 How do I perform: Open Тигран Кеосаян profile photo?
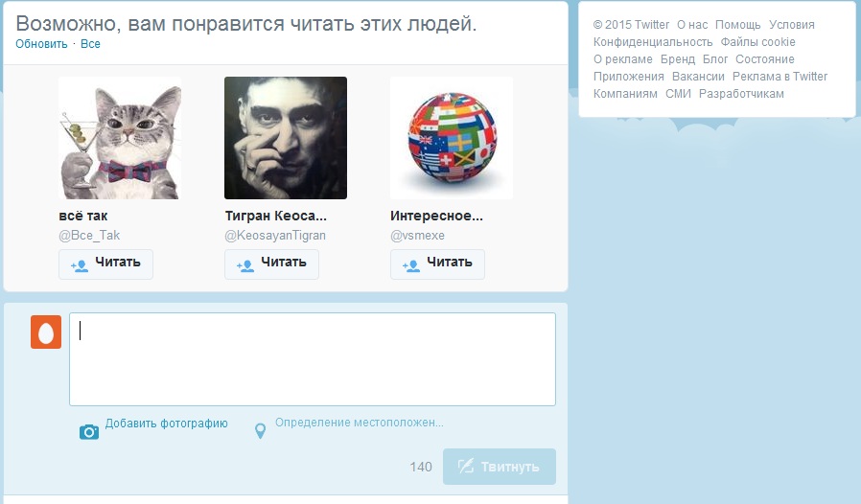click(x=286, y=138)
